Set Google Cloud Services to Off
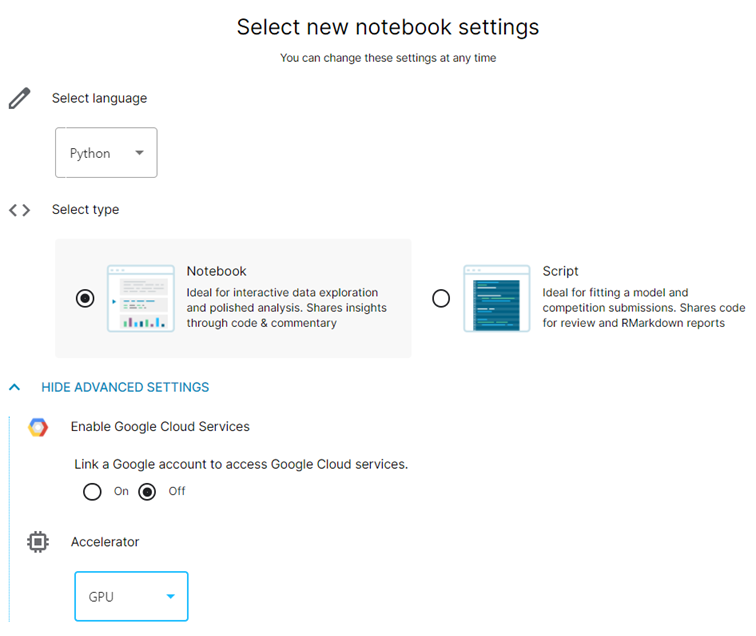 click(148, 491)
